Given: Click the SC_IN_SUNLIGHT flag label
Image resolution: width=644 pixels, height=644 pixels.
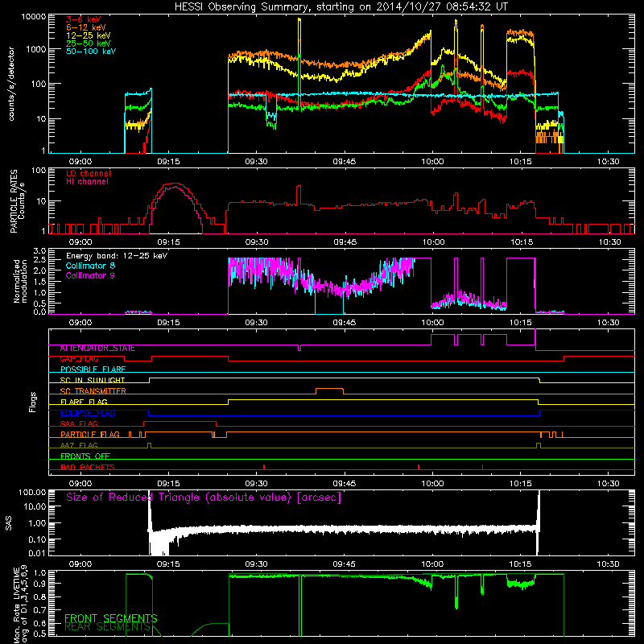Looking at the screenshot, I should click(x=93, y=380).
